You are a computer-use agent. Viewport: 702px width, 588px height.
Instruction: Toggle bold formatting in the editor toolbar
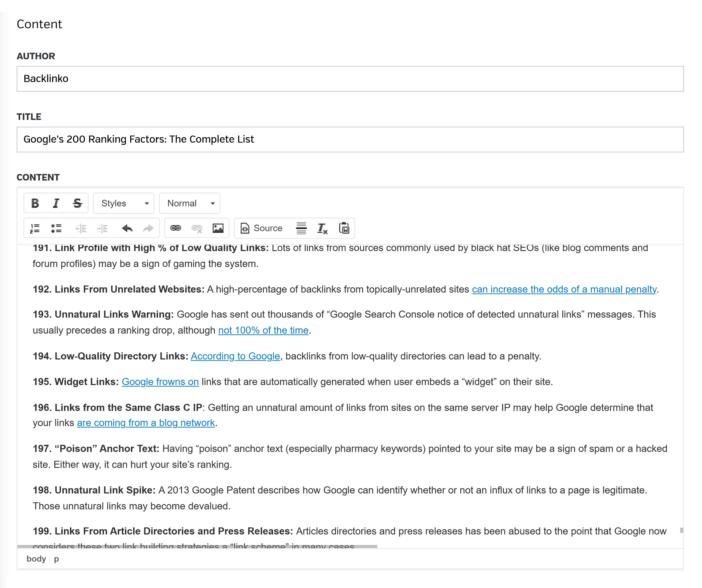tap(35, 203)
